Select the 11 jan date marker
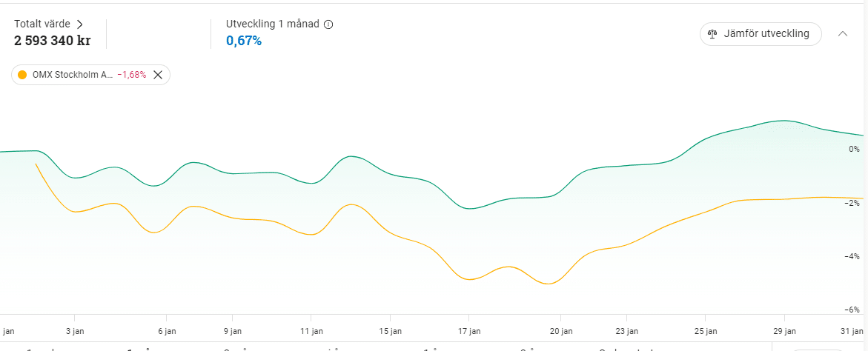Viewport: 868px width, 351px height. tap(311, 331)
